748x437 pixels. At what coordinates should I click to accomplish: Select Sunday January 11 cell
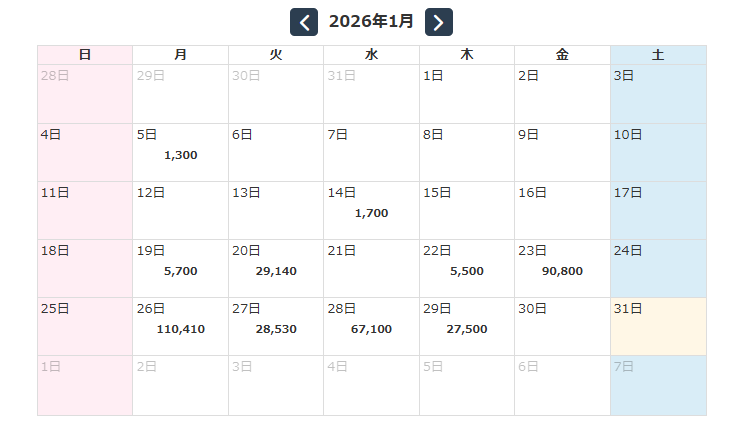click(x=85, y=211)
